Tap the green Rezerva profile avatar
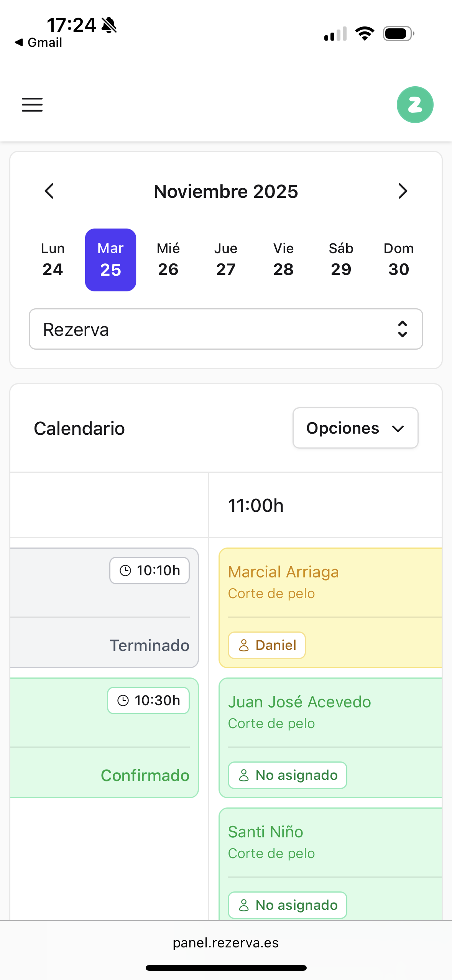452x980 pixels. coord(415,105)
